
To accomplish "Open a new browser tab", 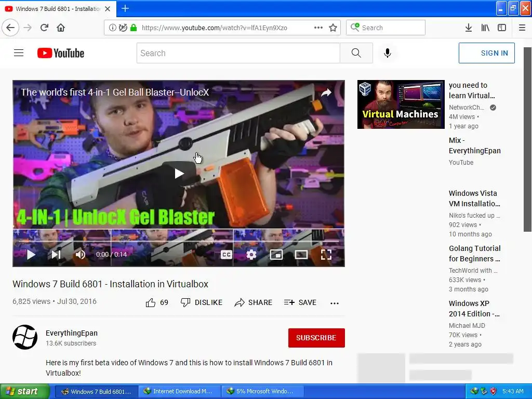I will (x=125, y=8).
